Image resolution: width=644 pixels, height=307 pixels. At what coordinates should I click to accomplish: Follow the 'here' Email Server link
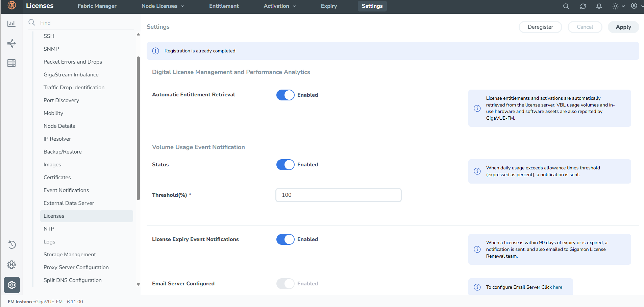click(558, 287)
